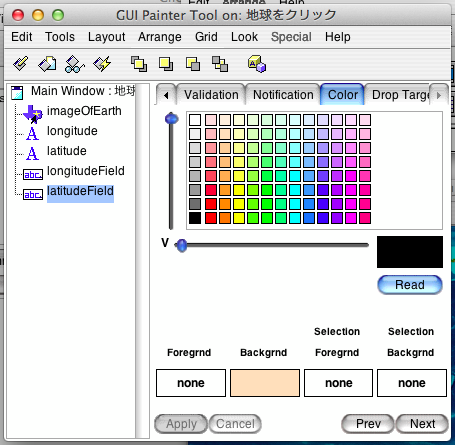
Task: Click the Apply button
Action: (x=181, y=424)
